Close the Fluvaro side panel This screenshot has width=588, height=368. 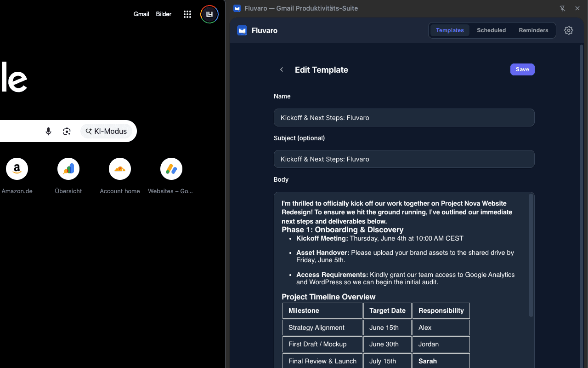(577, 8)
